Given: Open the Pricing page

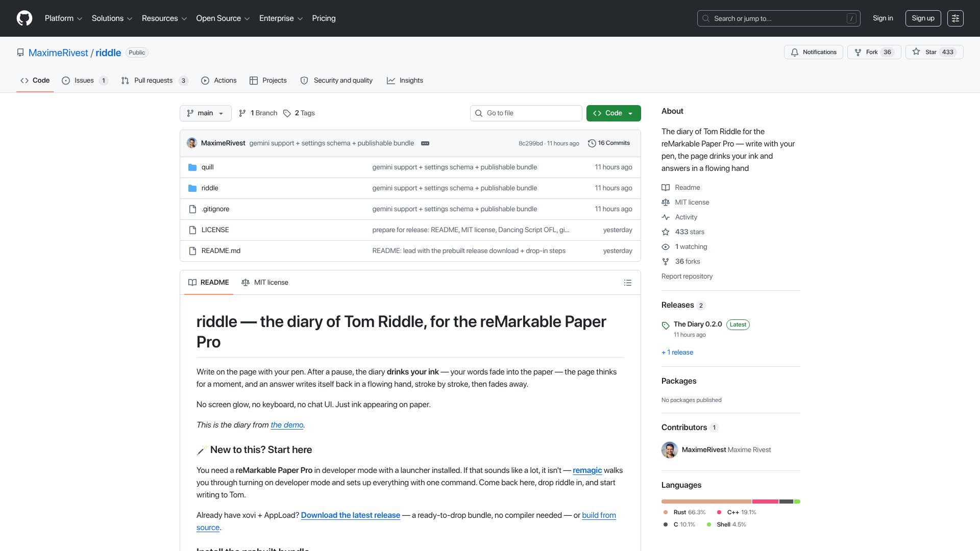Looking at the screenshot, I should point(324,18).
